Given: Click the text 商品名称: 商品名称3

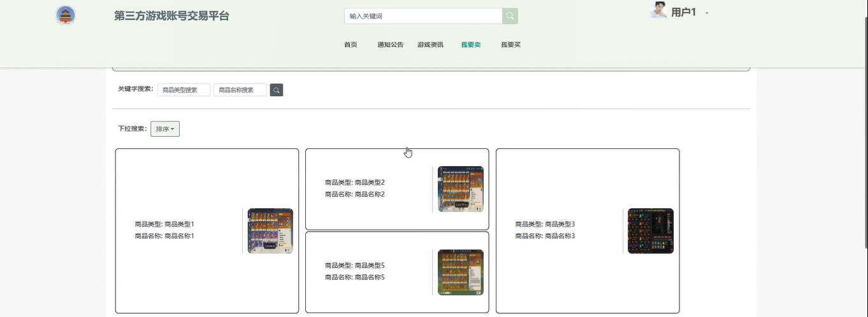Looking at the screenshot, I should 545,236.
